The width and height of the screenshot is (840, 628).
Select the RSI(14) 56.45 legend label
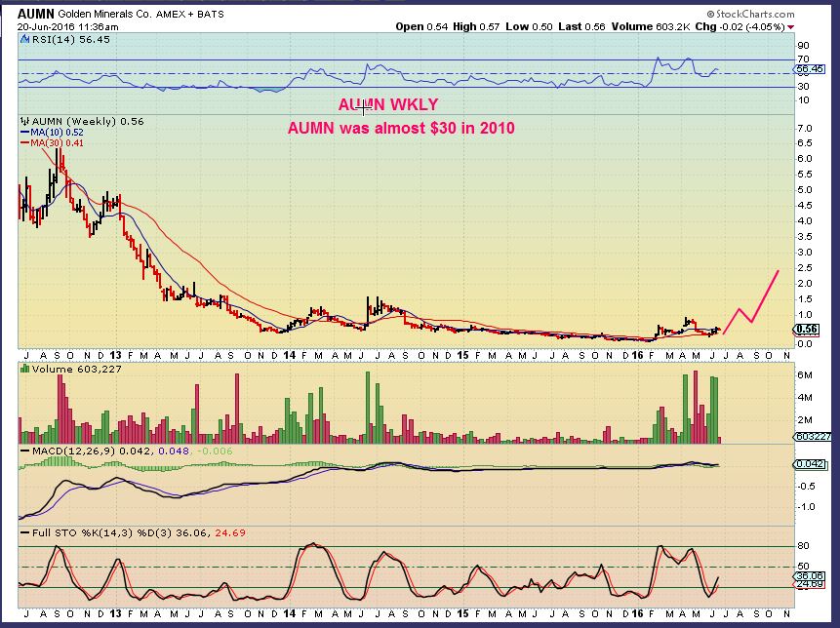coord(70,39)
